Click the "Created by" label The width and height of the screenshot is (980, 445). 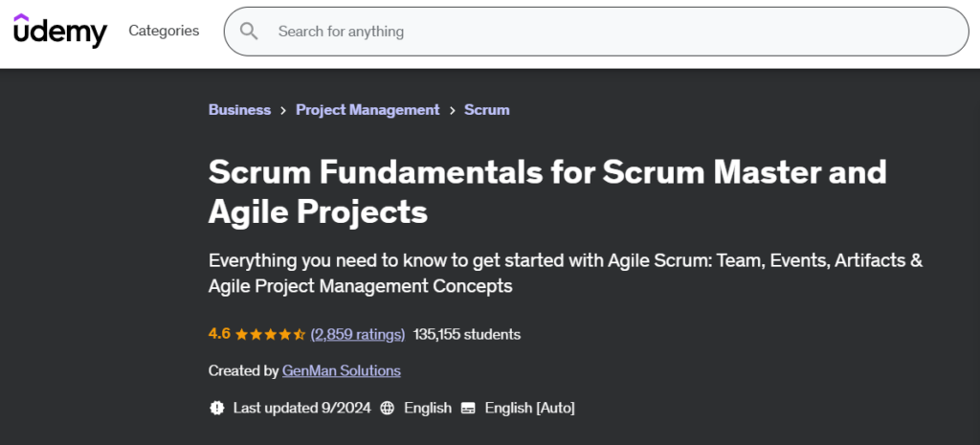(x=243, y=370)
